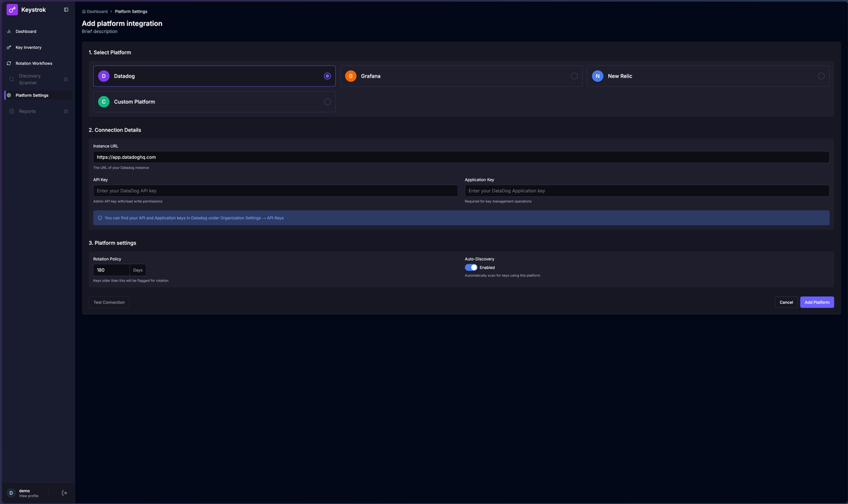Click the breadcrumb home icon
848x504 pixels.
tap(83, 11)
